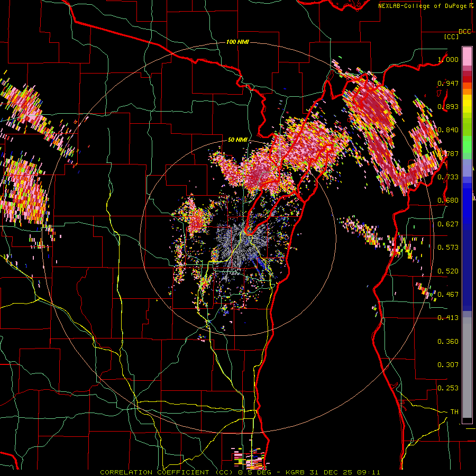Click the 0.893 scale value
Screen dimensions: 476x476
pyautogui.click(x=448, y=106)
